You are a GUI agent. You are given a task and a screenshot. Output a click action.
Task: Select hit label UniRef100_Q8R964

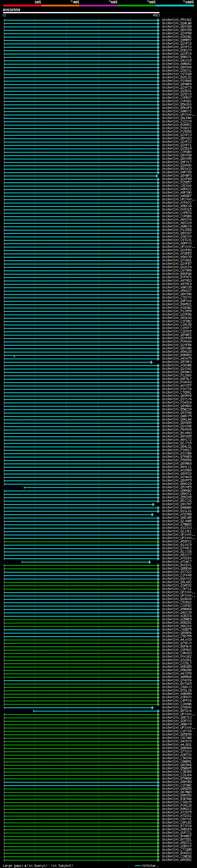tap(177, 748)
